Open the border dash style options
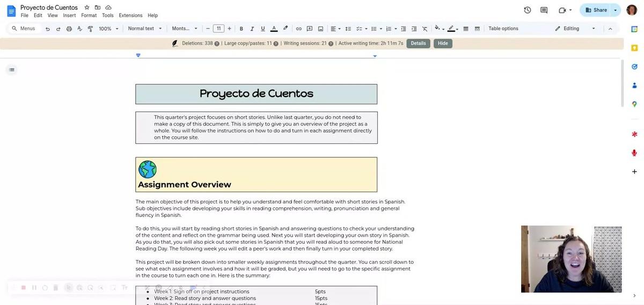The image size is (644, 305). tap(477, 29)
